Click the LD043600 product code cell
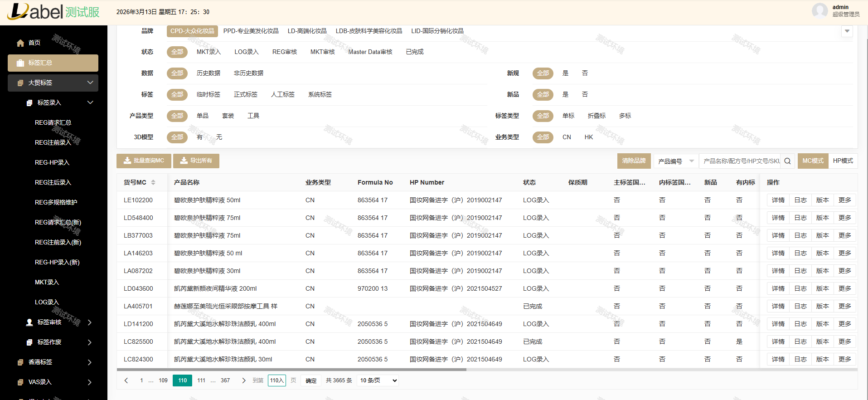The image size is (868, 400). tap(138, 288)
